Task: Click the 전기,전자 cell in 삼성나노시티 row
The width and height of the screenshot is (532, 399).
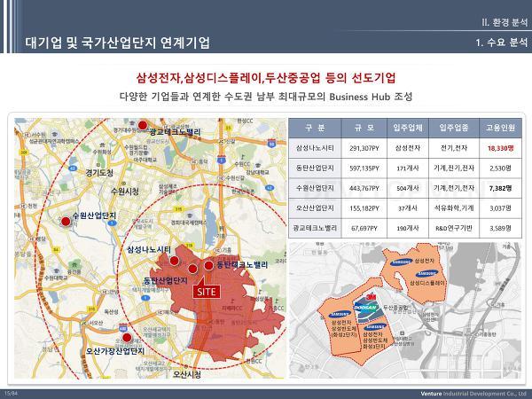Action: pos(454,148)
